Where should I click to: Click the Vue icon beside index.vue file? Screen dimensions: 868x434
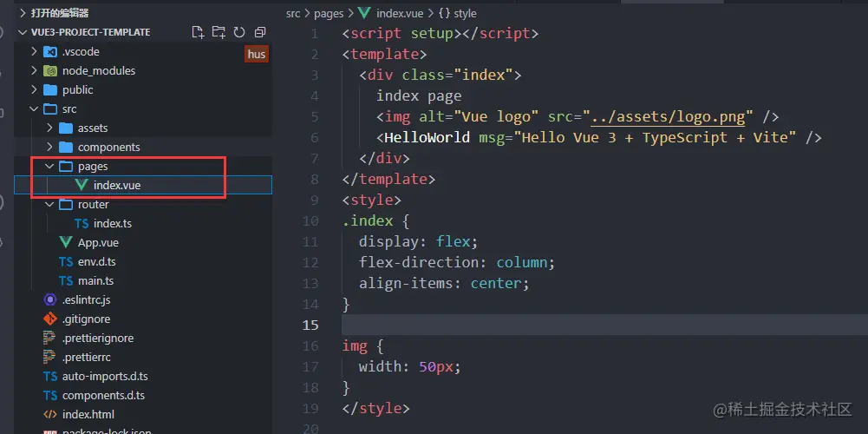pos(82,185)
